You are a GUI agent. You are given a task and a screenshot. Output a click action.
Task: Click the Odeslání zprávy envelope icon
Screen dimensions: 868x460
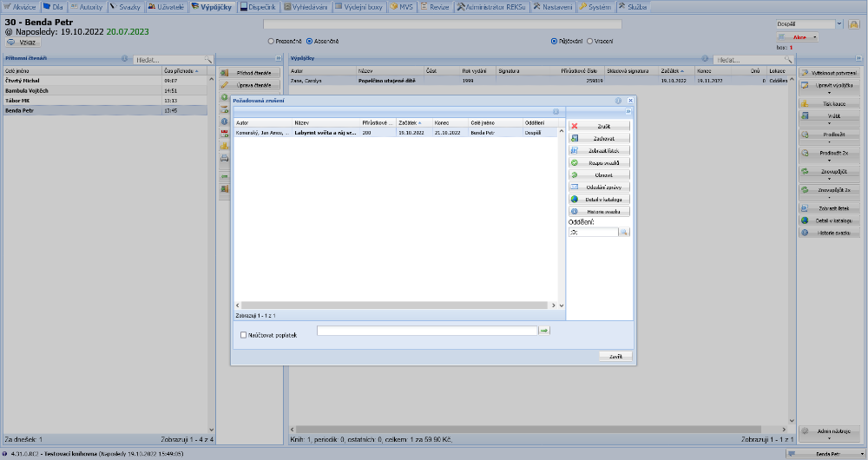click(575, 187)
